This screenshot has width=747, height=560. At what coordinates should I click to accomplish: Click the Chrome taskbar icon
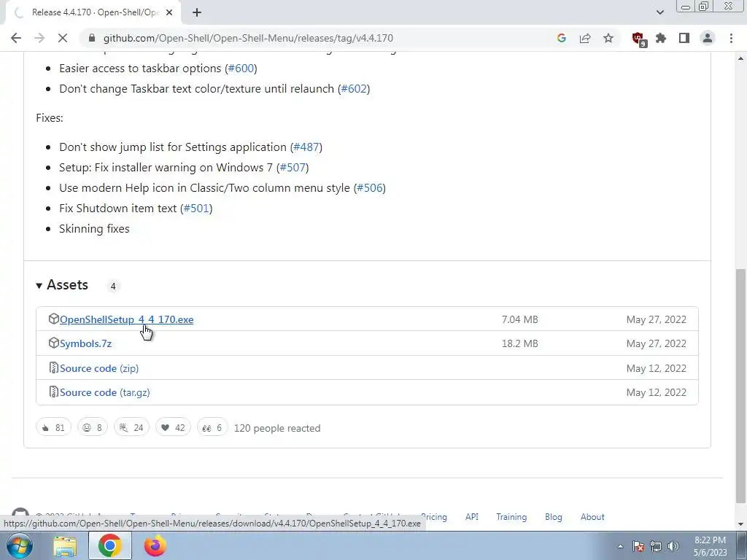point(110,545)
